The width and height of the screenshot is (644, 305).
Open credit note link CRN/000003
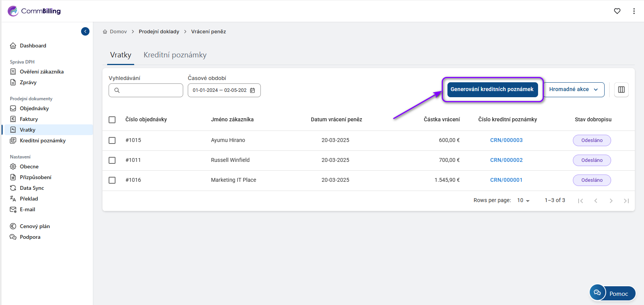pos(506,140)
